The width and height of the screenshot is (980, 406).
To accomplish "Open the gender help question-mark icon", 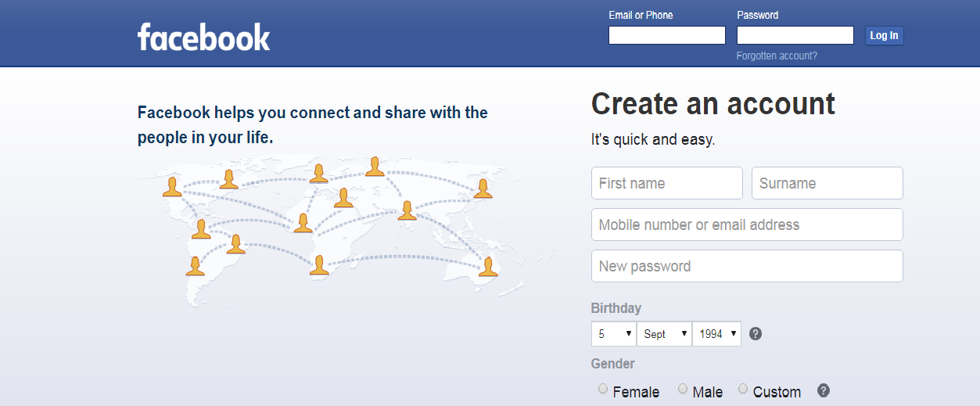I will click(x=824, y=391).
